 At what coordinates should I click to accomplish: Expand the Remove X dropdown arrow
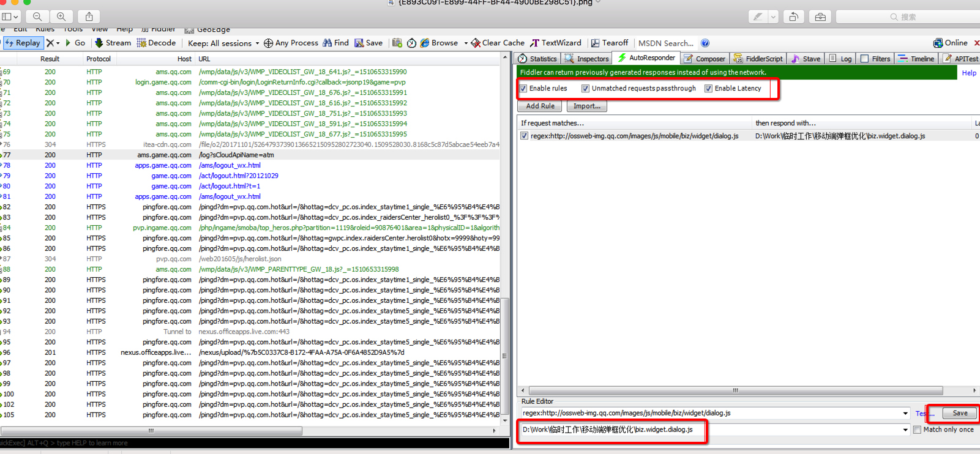pyautogui.click(x=58, y=43)
